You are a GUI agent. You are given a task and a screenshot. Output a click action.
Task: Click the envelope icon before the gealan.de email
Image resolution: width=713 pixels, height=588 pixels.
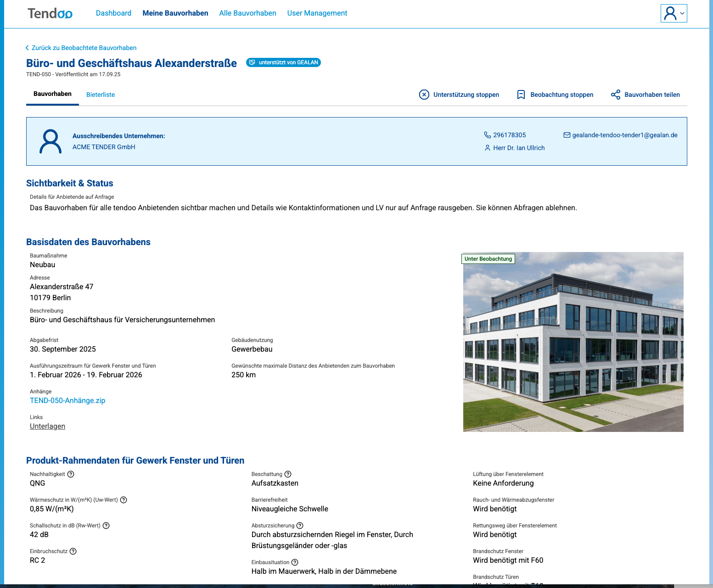[567, 135]
